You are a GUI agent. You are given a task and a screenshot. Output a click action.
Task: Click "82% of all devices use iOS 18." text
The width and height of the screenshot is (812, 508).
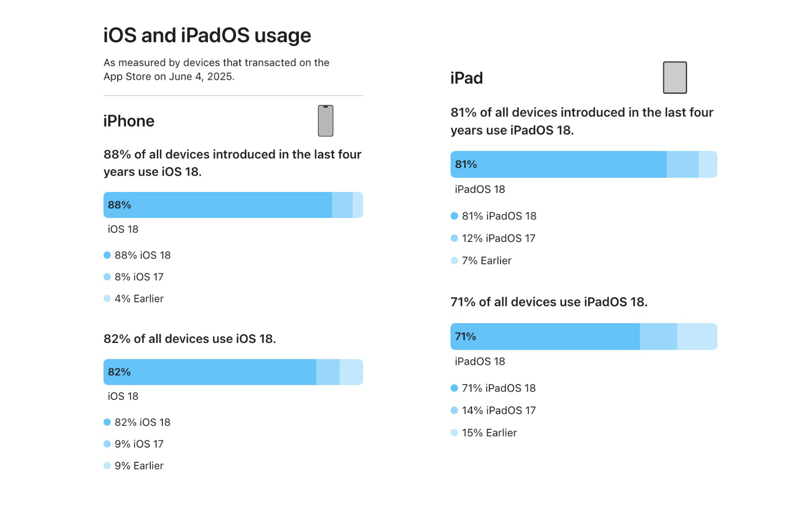190,339
